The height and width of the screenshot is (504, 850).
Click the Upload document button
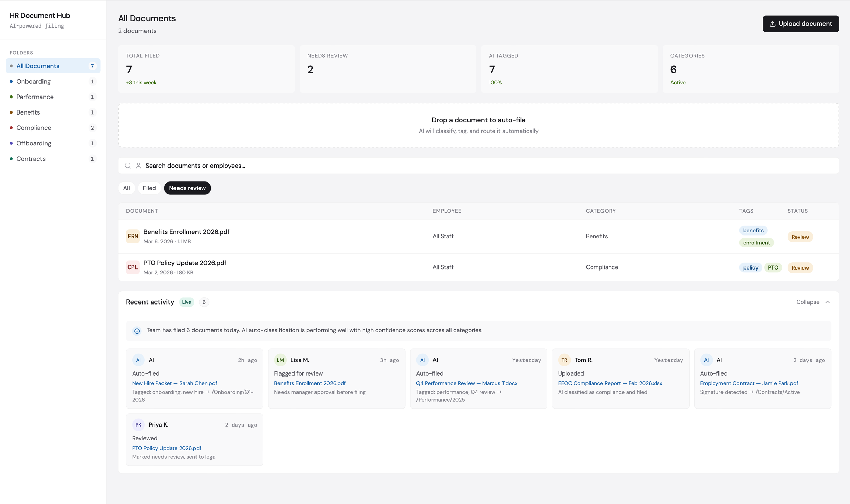(800, 24)
